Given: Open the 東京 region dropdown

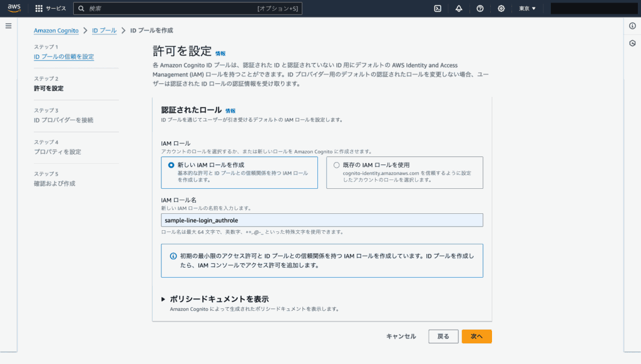Looking at the screenshot, I should pos(527,9).
